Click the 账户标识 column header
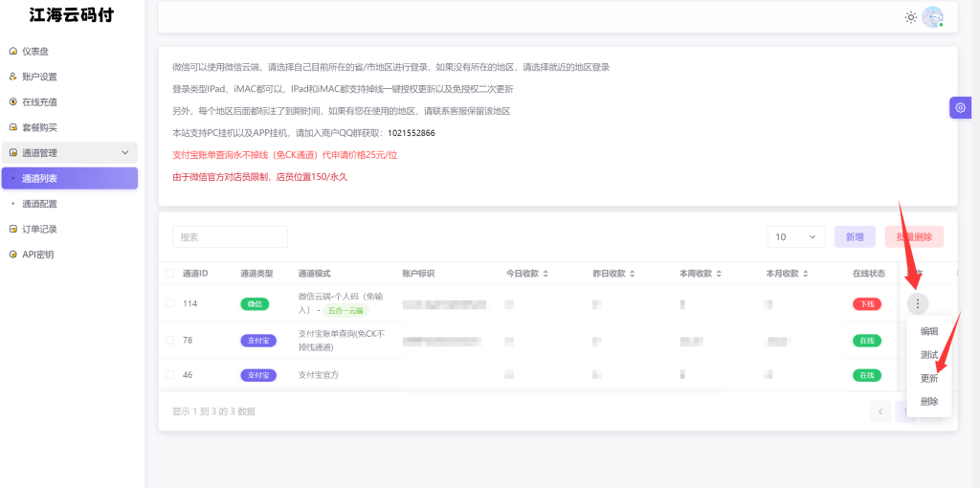The height and width of the screenshot is (488, 980). [x=418, y=274]
